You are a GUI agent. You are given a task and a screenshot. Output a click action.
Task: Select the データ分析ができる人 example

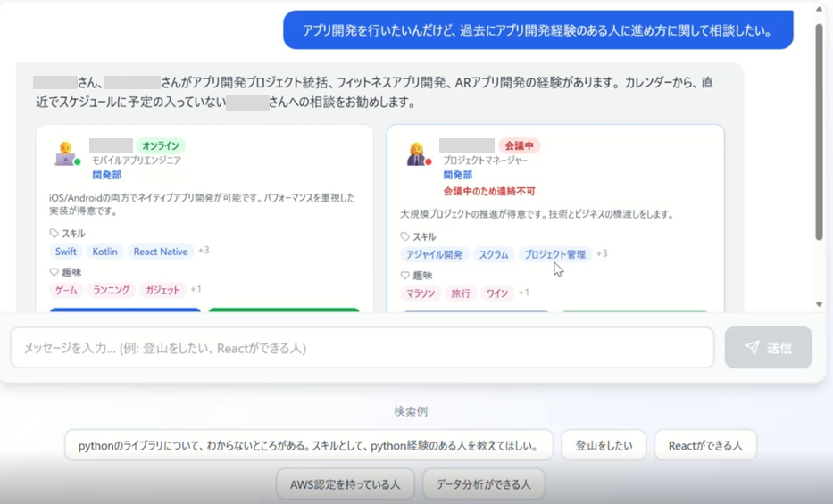coord(483,484)
